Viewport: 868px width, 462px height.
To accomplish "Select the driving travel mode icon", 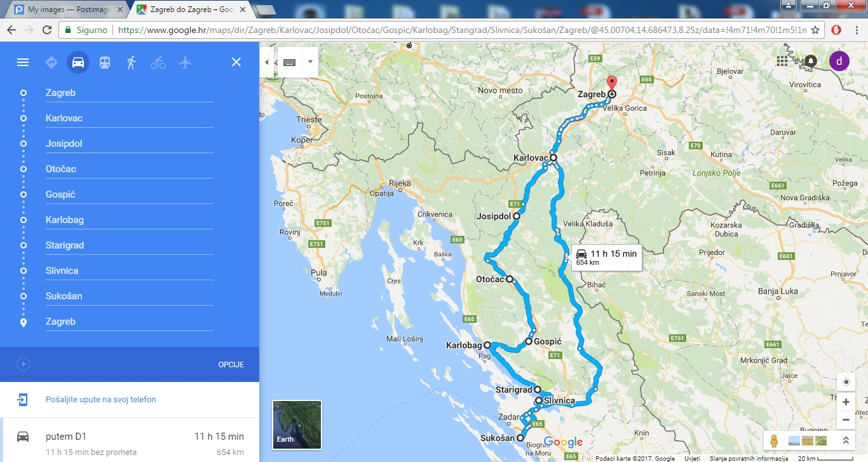I will tap(78, 62).
